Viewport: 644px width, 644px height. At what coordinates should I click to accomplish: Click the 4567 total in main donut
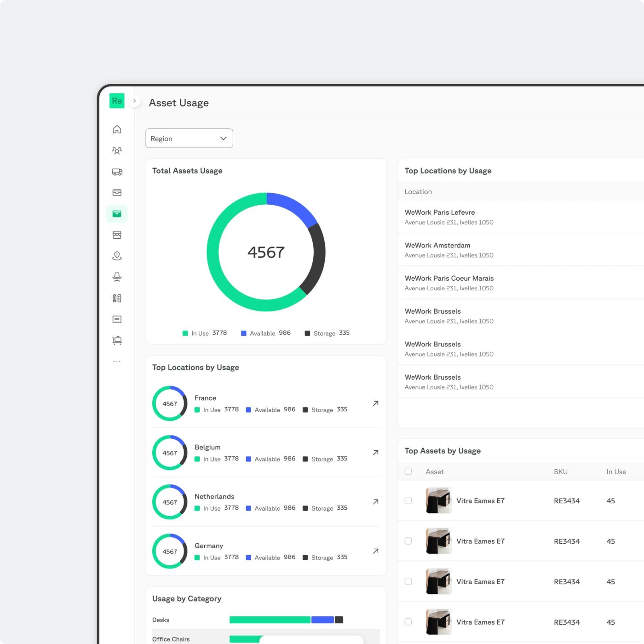(266, 252)
